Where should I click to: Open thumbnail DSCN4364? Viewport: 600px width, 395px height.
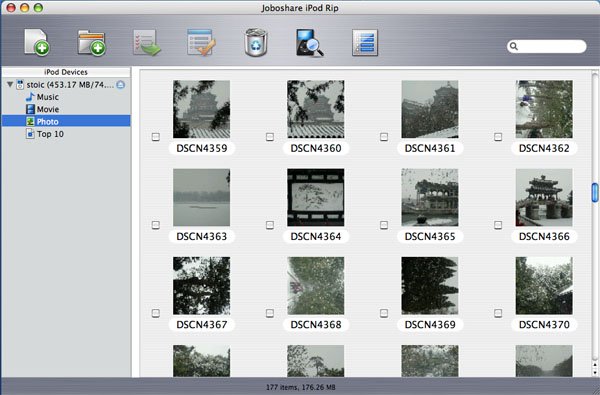[x=316, y=198]
